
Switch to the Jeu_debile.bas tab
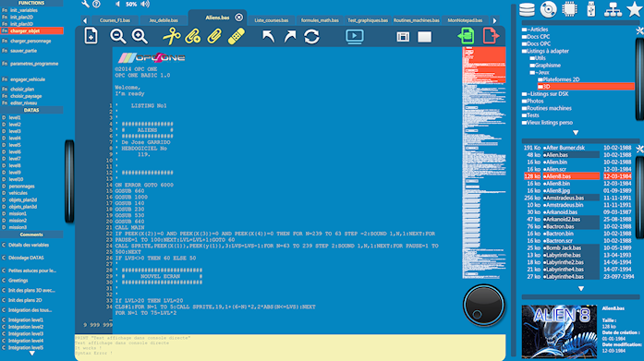164,20
